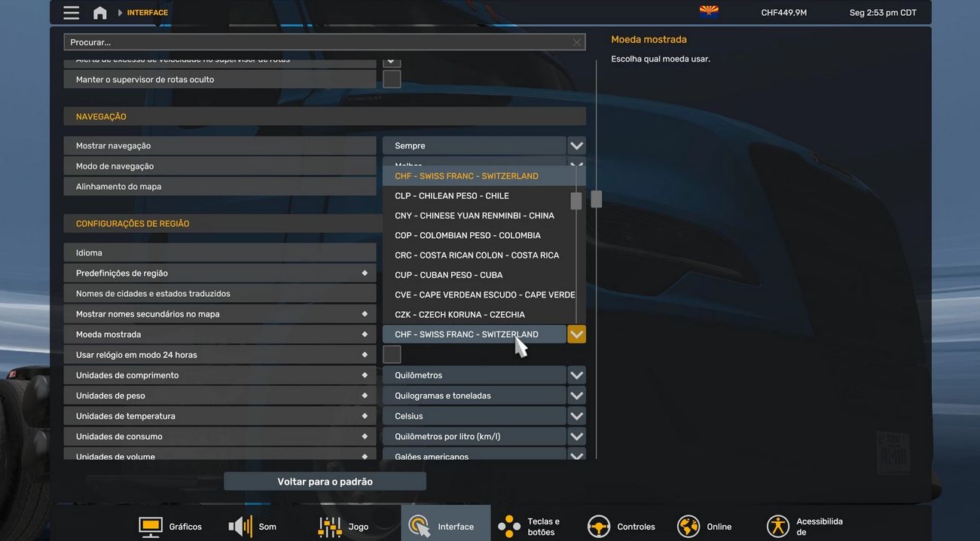Open Controles steering wheel icon
The image size is (980, 541).
[599, 527]
